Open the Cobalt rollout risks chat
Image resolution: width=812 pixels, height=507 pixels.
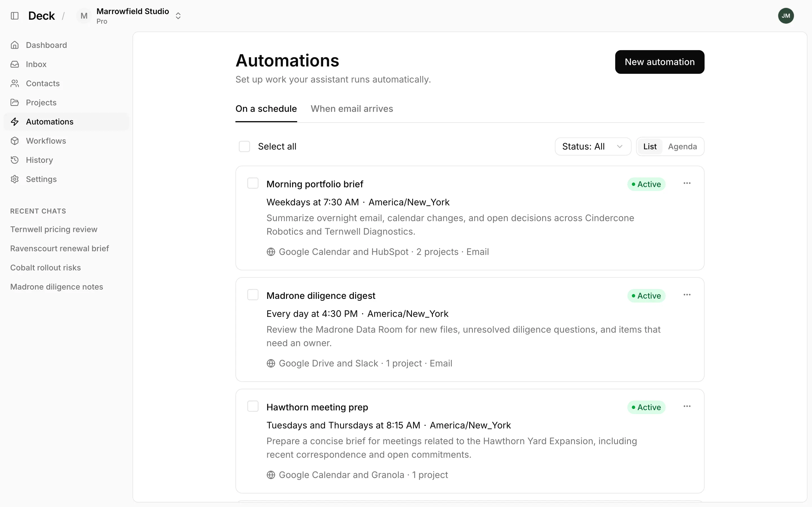46,268
